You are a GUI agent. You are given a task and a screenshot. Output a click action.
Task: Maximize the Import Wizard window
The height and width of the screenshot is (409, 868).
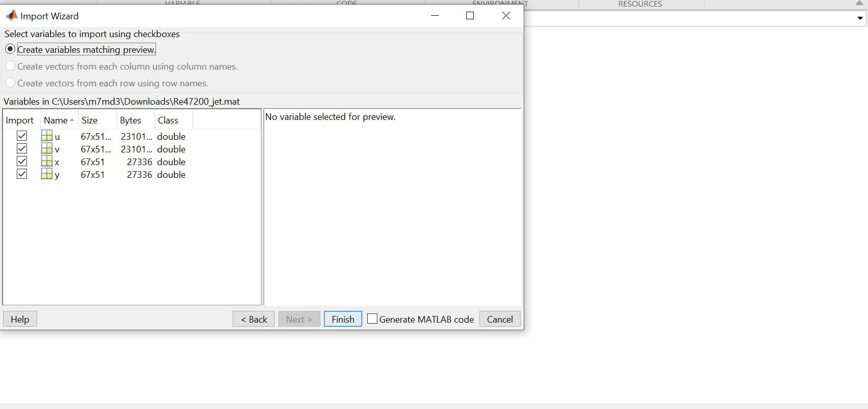tap(470, 16)
